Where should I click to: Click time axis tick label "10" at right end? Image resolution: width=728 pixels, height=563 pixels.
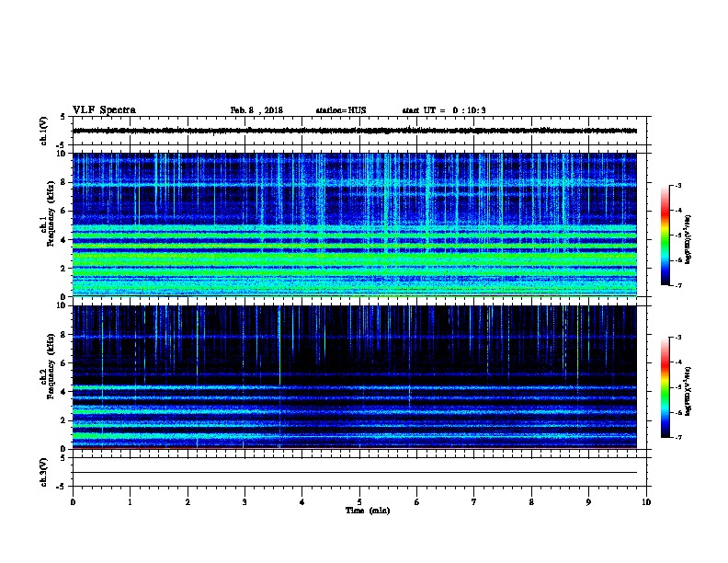coord(646,502)
